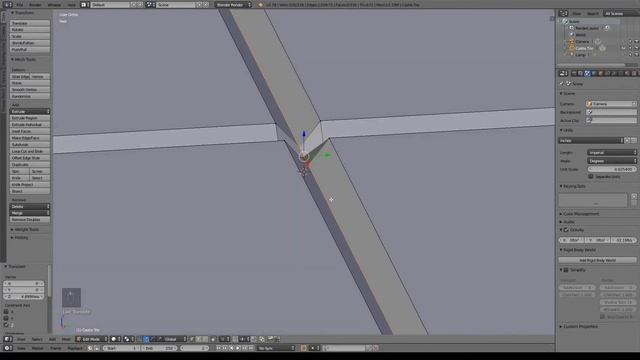Click the viewport shading mode icon
This screenshot has width=640, height=360.
(115, 339)
